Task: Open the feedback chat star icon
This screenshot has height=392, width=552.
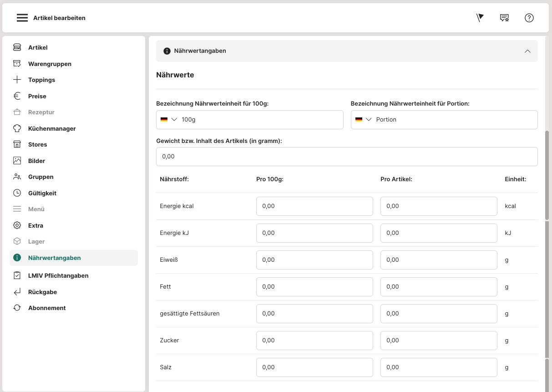Action: (504, 18)
